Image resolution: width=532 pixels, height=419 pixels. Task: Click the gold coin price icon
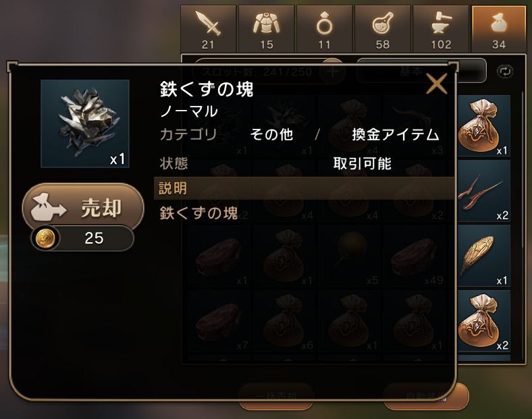45,238
